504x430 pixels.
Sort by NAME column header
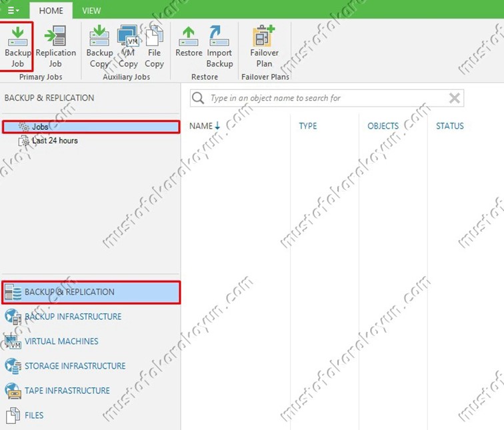[x=201, y=126]
